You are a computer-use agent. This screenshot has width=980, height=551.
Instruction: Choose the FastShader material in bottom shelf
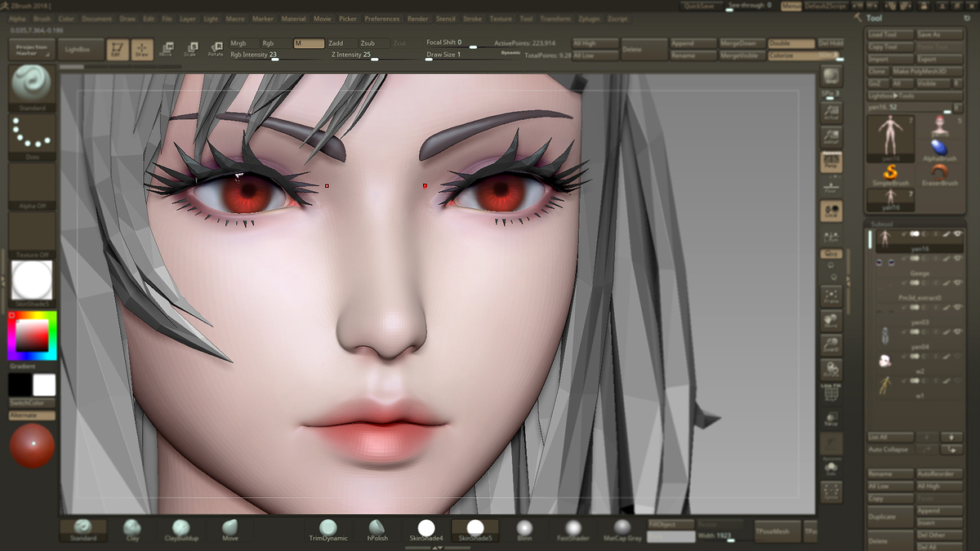(x=573, y=530)
